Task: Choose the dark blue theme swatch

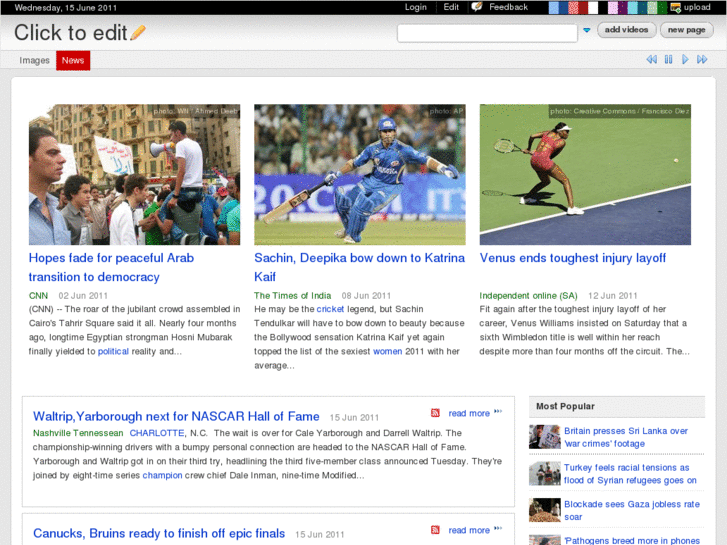Action: pos(563,7)
